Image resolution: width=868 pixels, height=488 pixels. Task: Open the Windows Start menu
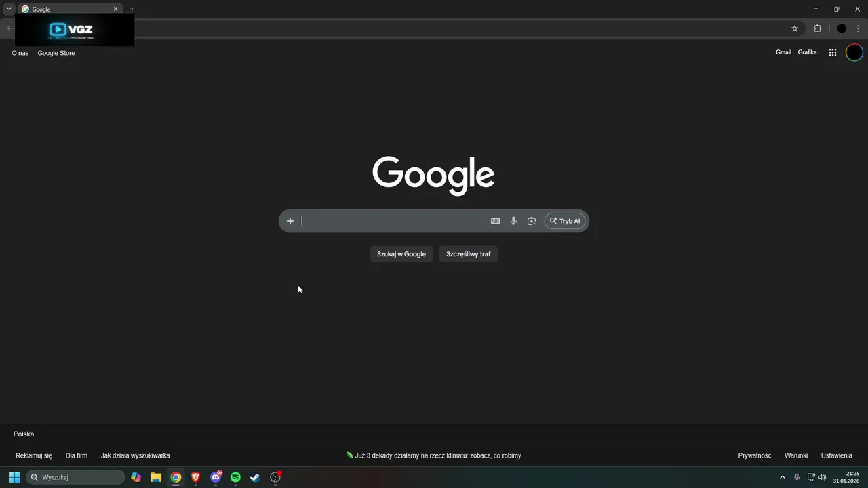coord(14,477)
